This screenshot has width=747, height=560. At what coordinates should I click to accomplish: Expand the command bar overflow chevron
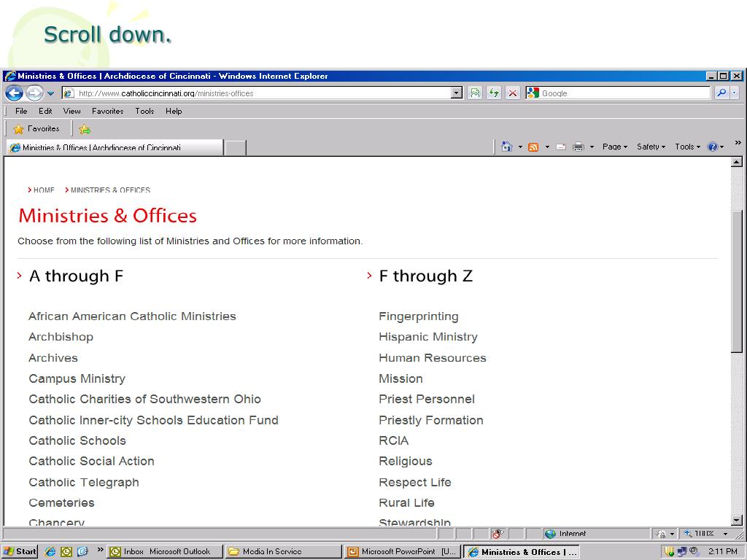pyautogui.click(x=738, y=142)
